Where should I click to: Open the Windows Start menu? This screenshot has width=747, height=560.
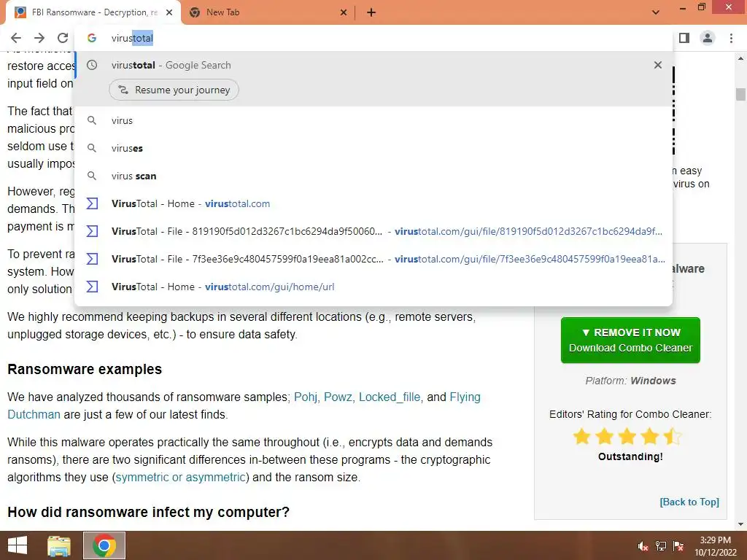18,545
